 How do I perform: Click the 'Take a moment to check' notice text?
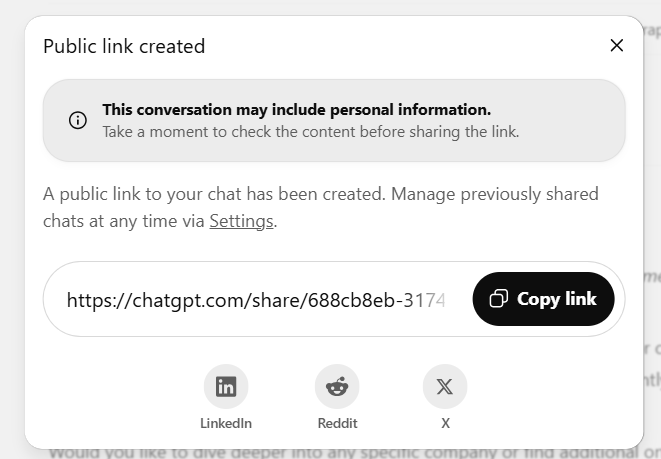(x=310, y=131)
